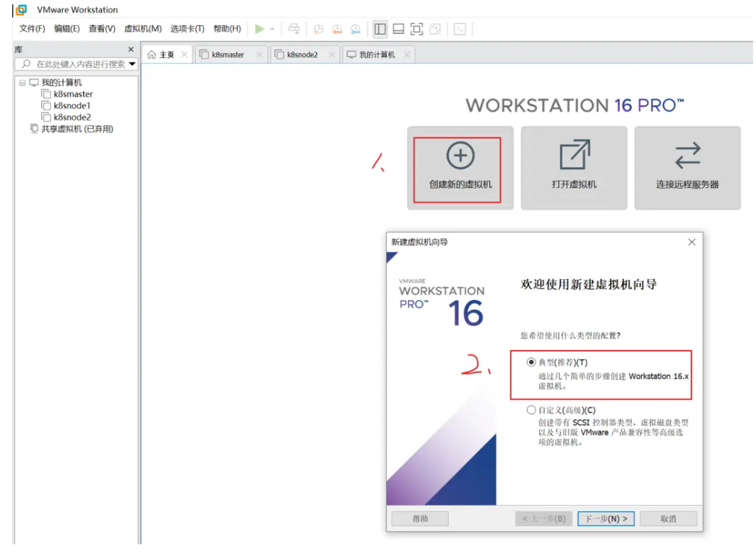
Task: Open the 虚拟机(M) menu
Action: click(142, 29)
